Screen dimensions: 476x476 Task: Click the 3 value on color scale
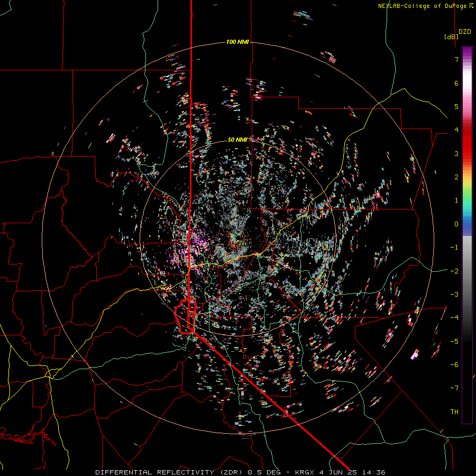point(456,153)
